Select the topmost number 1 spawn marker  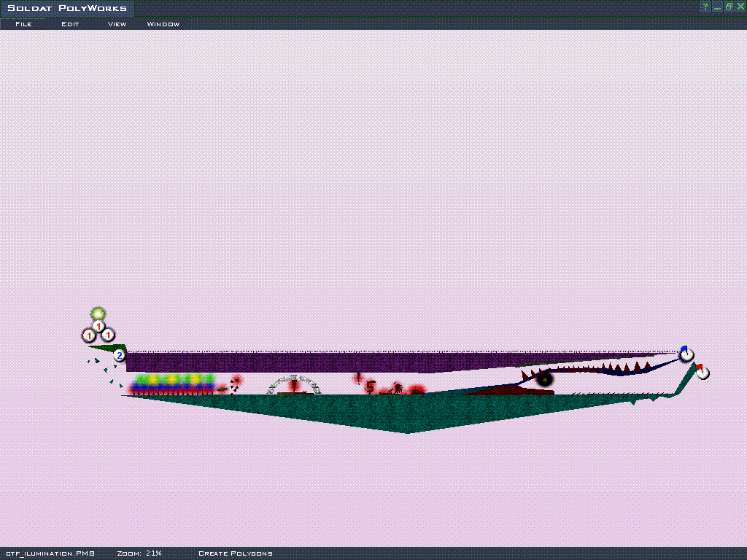(x=98, y=326)
